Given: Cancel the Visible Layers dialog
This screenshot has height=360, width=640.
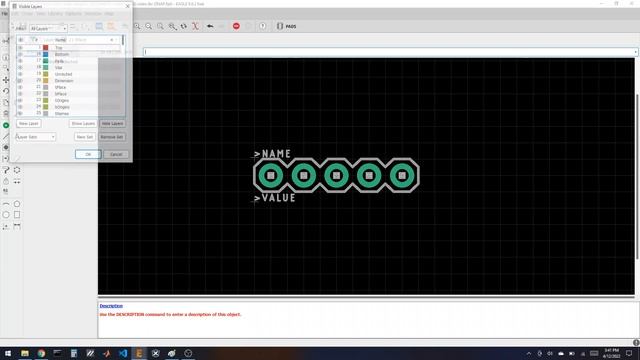Looking at the screenshot, I should (x=116, y=154).
